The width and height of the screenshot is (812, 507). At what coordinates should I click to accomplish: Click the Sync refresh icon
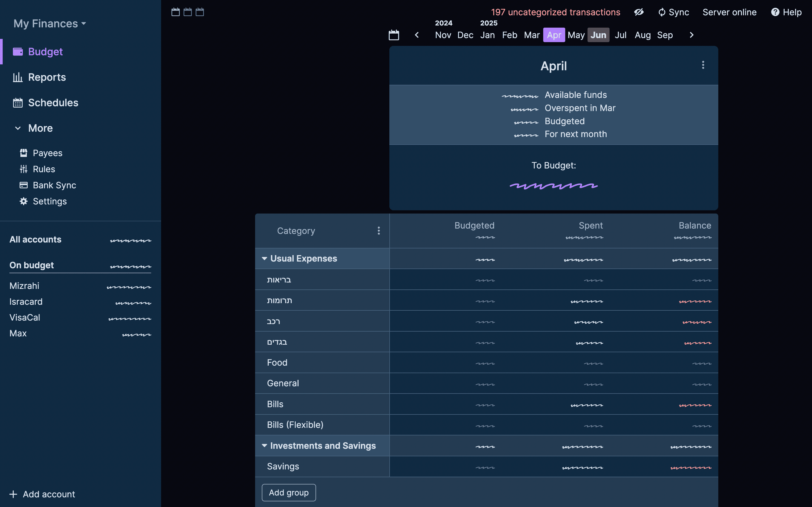click(661, 12)
